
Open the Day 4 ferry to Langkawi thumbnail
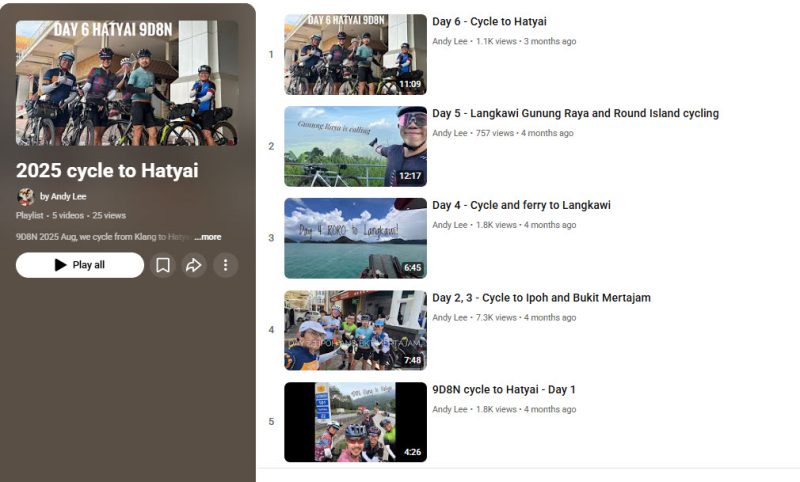[355, 238]
